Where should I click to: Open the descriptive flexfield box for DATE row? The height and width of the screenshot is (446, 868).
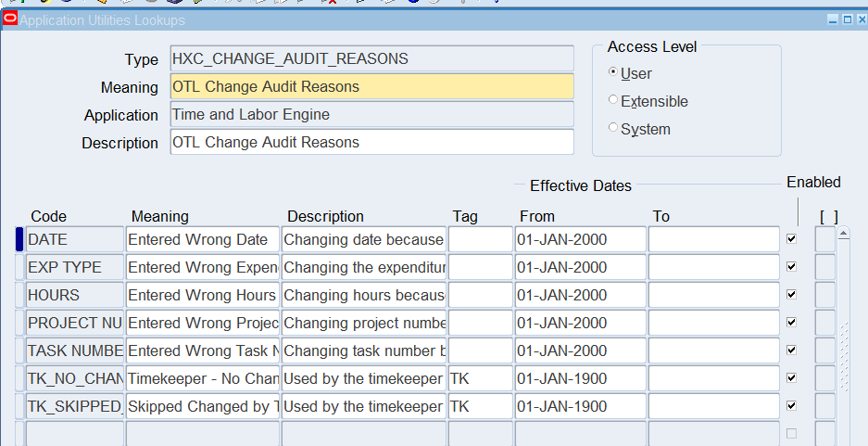point(824,239)
